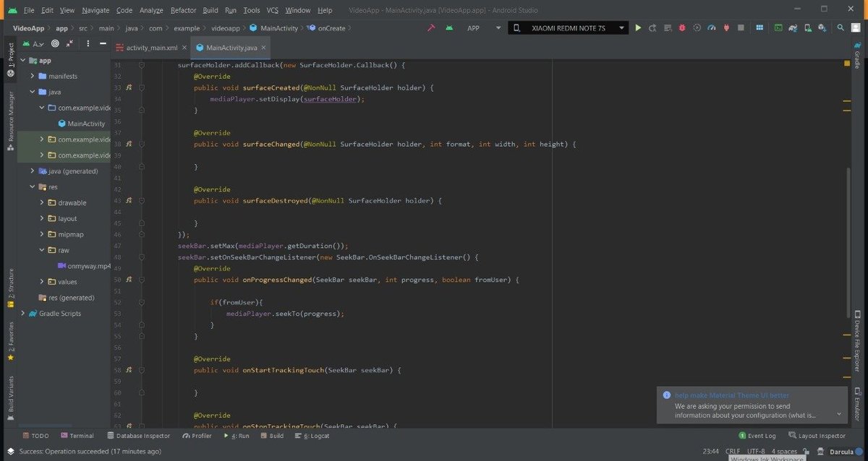The width and height of the screenshot is (868, 461).
Task: Open the Layout Inspector
Action: pyautogui.click(x=817, y=436)
